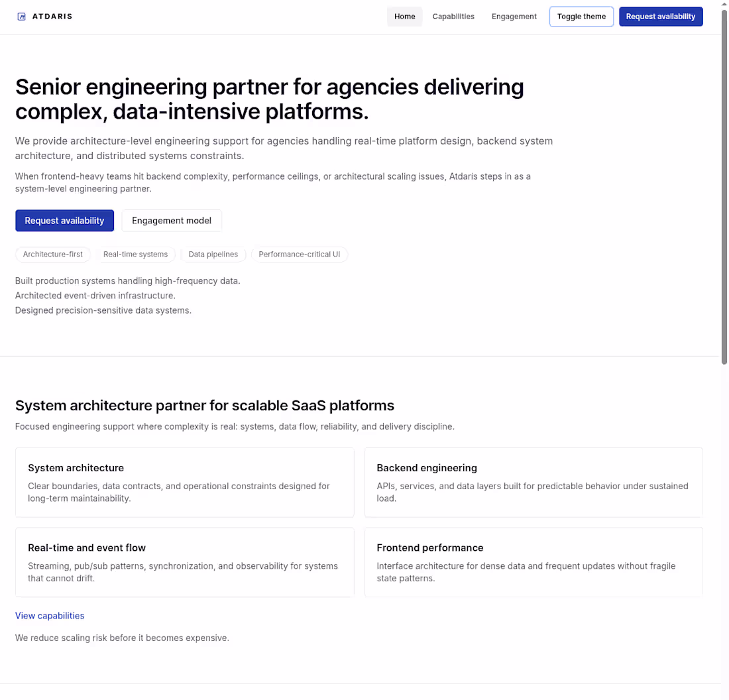
Task: Open the Engagement model button
Action: (172, 221)
